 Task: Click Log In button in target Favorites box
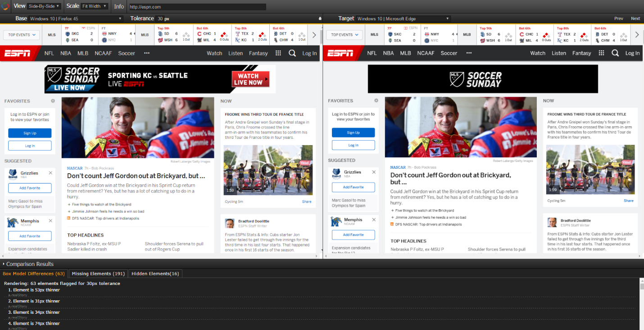(353, 145)
